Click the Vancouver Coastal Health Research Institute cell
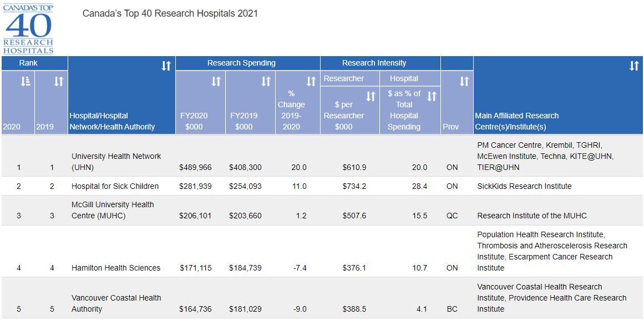 click(558, 298)
